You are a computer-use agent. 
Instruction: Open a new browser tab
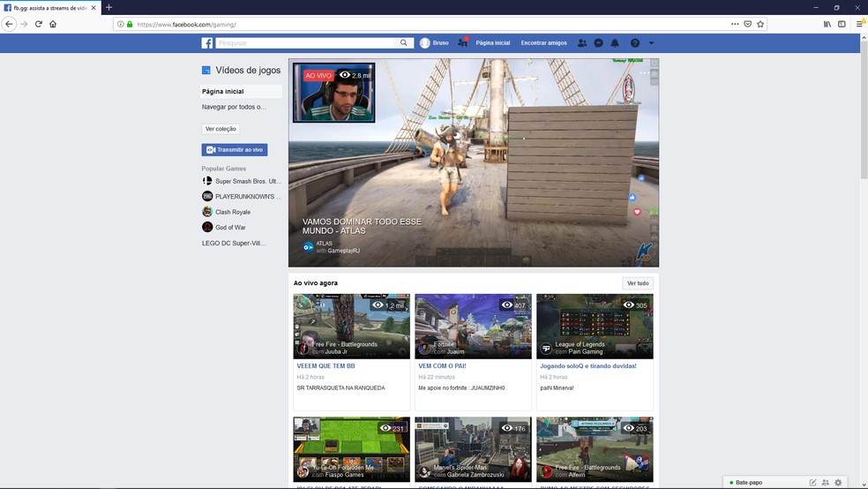[109, 7]
